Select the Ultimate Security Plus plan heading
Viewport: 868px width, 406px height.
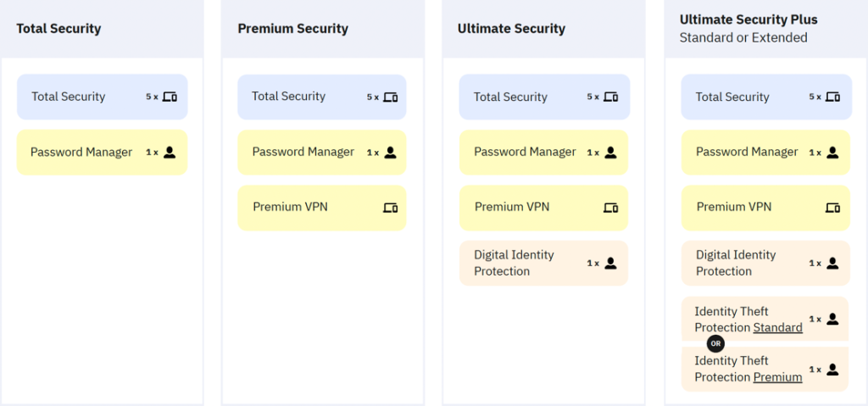click(x=748, y=20)
